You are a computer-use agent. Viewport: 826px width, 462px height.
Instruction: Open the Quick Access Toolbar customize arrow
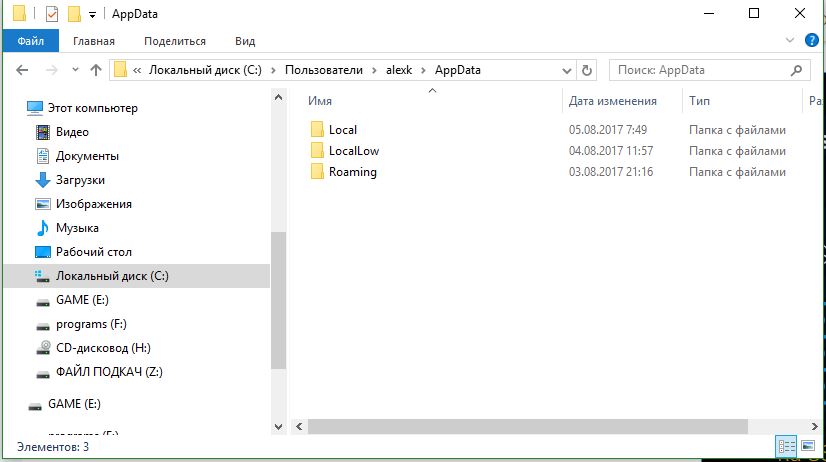coord(92,15)
